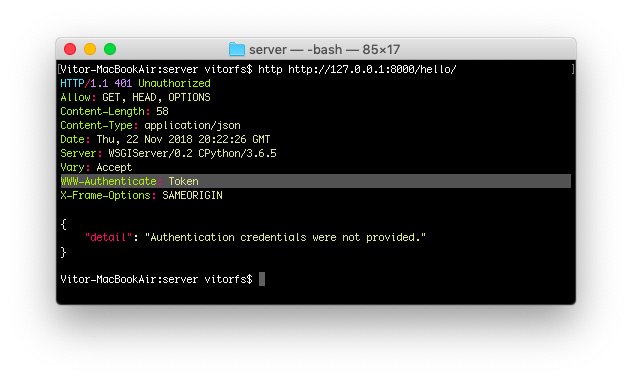Click the 'SAMEORIGIN' X-Frame-Options value
This screenshot has width=632, height=379.
pyautogui.click(x=192, y=195)
